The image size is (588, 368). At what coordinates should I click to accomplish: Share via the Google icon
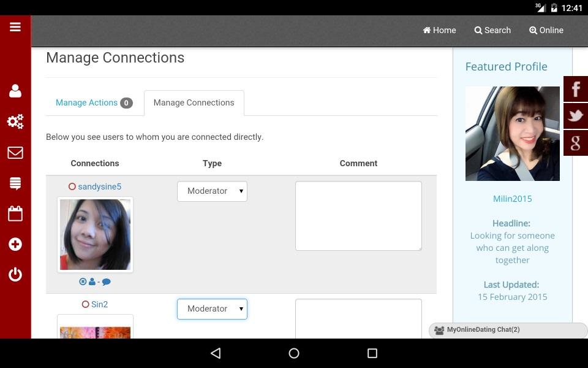[576, 143]
